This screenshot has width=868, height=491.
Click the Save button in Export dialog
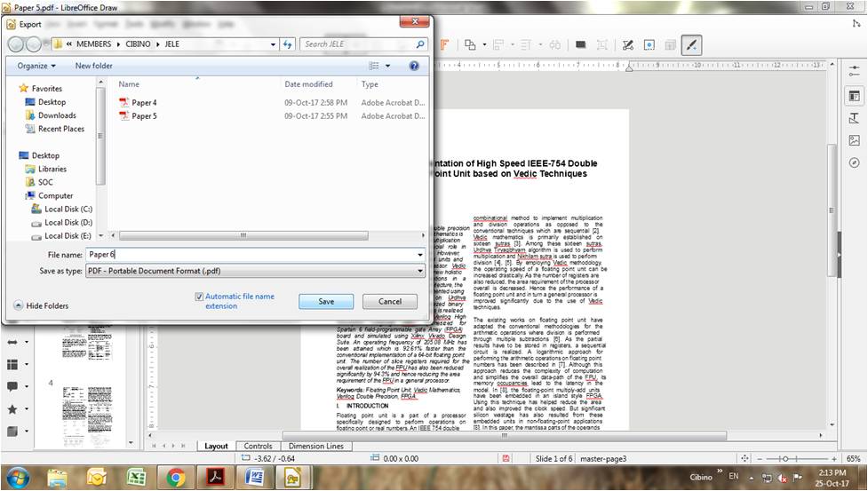pyautogui.click(x=326, y=301)
